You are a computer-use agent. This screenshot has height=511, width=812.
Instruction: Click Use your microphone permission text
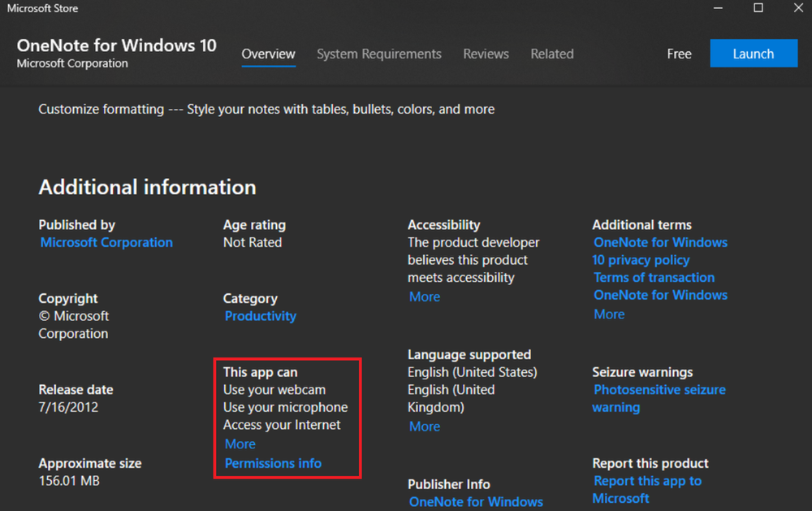(285, 407)
